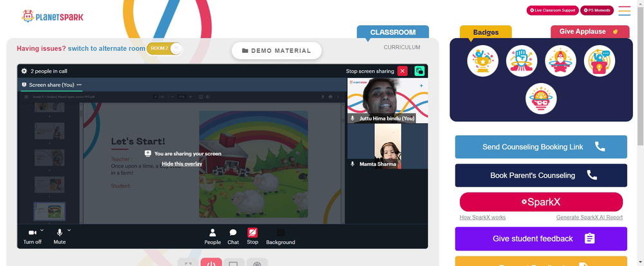Click the palette icon below the call

click(x=257, y=263)
